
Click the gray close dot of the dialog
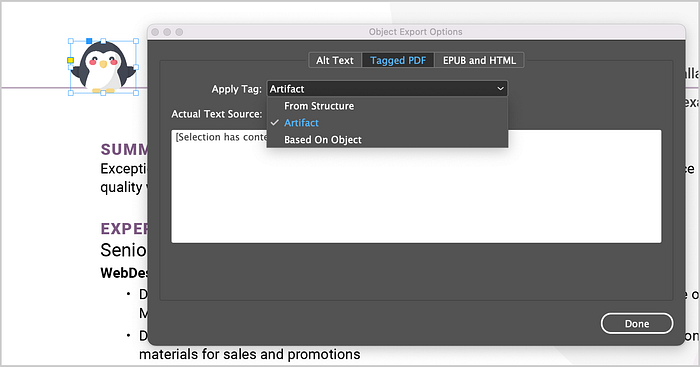[155, 32]
